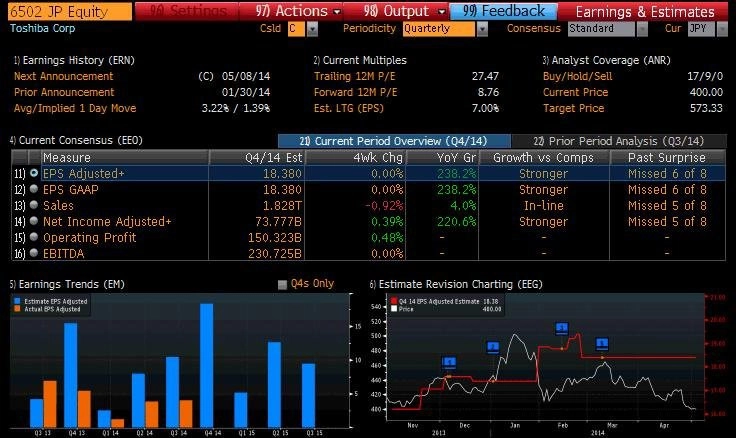Viewport: 736px width, 438px height.
Task: Open 2) Current Multiples section
Action: click(x=360, y=60)
